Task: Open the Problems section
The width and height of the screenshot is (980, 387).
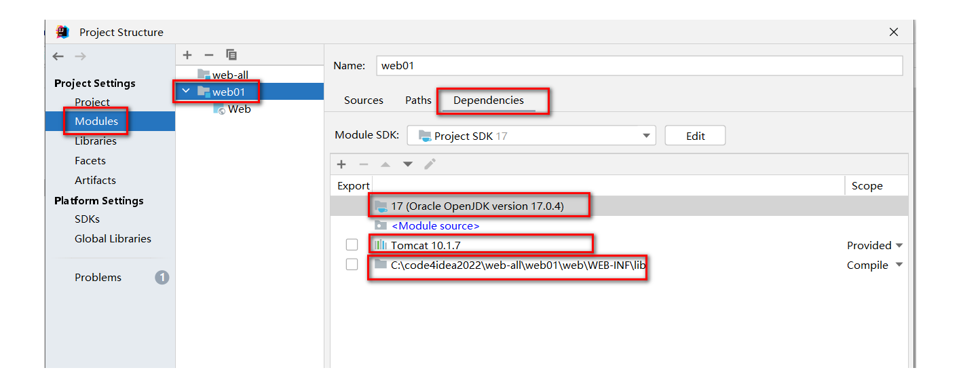Action: click(98, 277)
